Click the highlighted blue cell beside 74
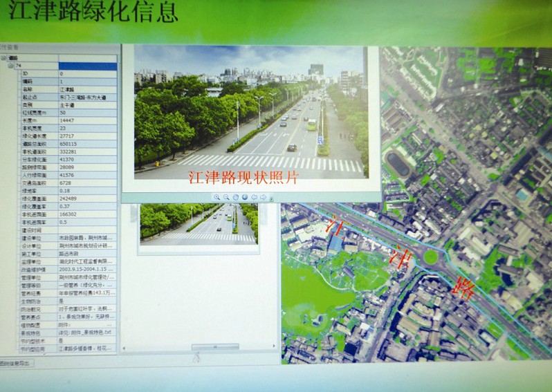The width and height of the screenshot is (552, 392). (x=87, y=66)
